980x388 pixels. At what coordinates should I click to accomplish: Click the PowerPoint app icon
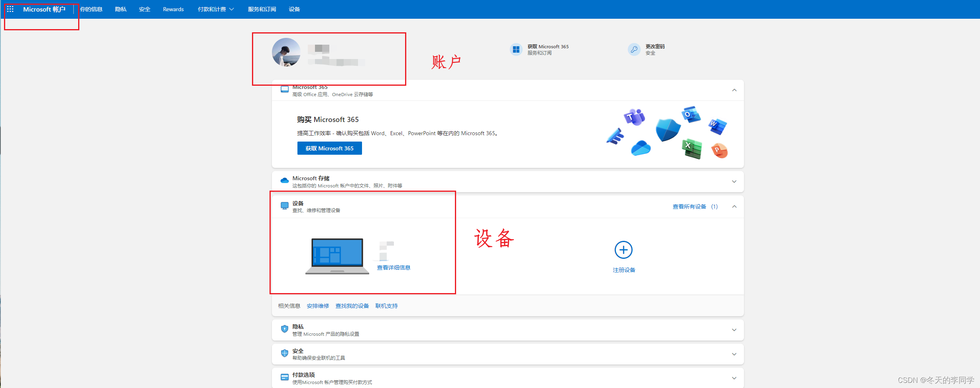720,150
